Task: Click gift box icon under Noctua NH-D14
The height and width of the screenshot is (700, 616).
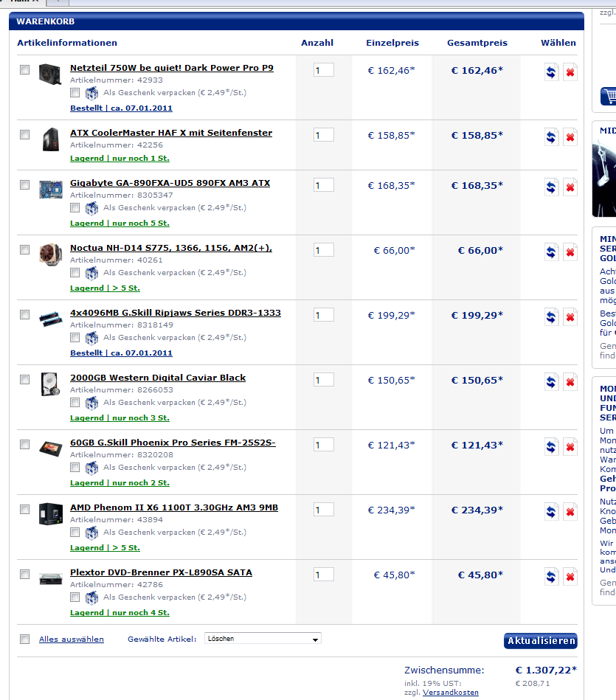Action: point(91,273)
